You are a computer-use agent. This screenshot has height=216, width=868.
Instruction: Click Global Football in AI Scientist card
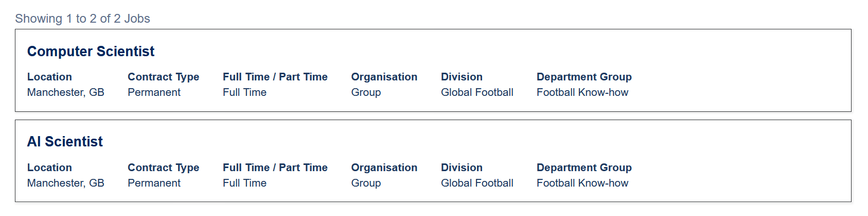477,183
